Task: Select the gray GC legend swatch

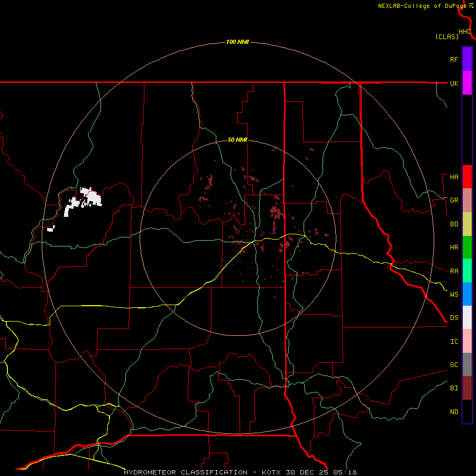Action: (467, 364)
